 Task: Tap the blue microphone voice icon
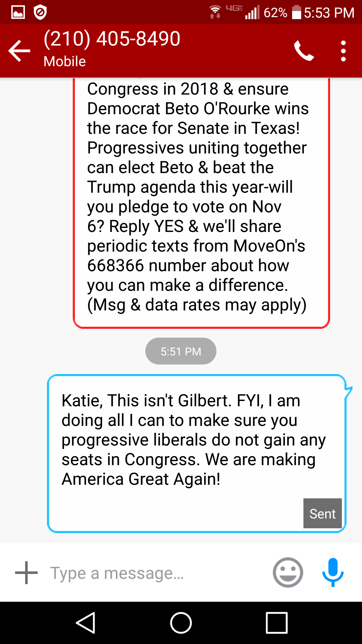coord(333,572)
